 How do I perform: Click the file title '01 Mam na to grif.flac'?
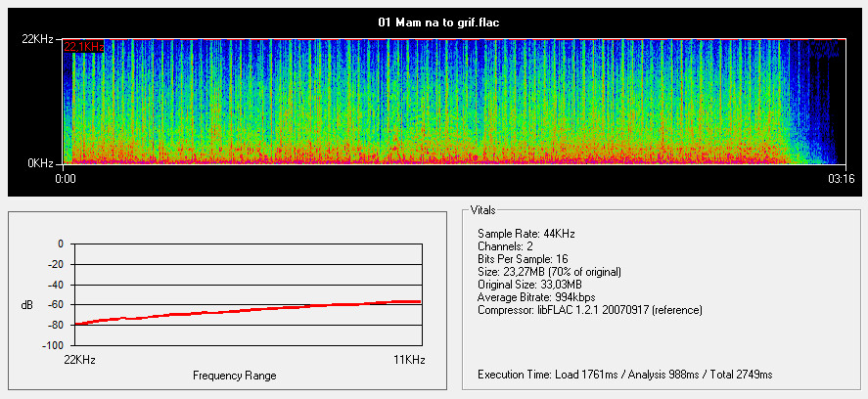click(433, 22)
